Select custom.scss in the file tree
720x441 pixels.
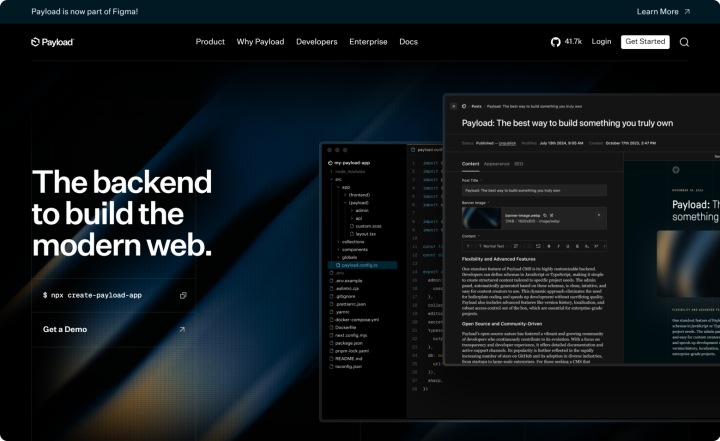click(x=366, y=226)
